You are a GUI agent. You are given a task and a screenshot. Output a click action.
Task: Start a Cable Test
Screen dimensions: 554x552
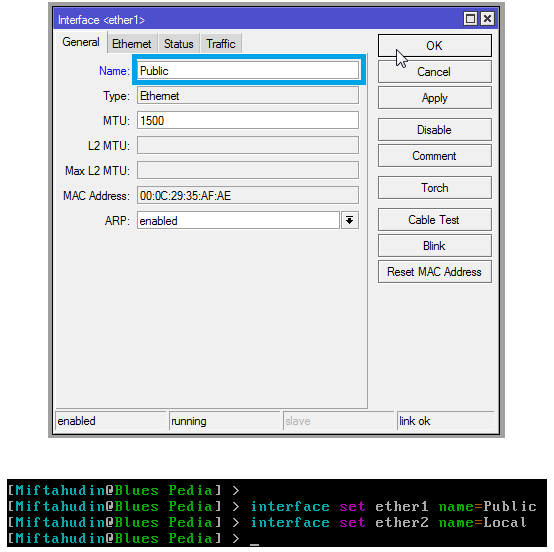(x=435, y=219)
